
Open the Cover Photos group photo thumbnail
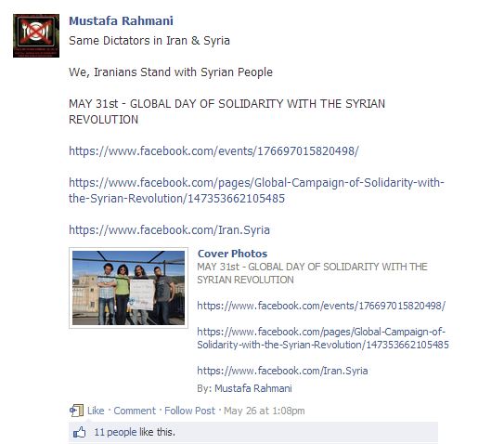pyautogui.click(x=129, y=288)
